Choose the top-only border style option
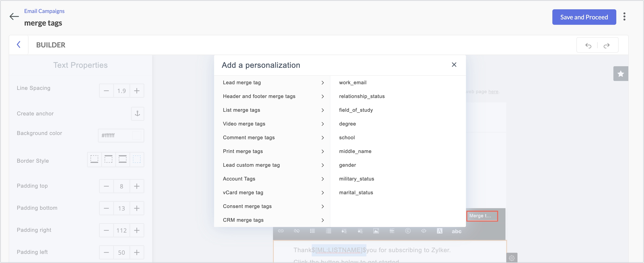Screen dimensions: 644x263 click(x=108, y=159)
